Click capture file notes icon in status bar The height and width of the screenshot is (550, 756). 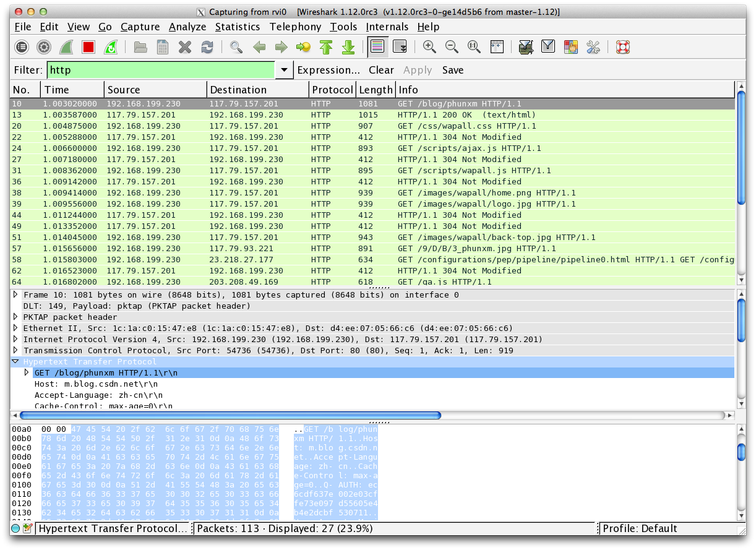click(27, 528)
